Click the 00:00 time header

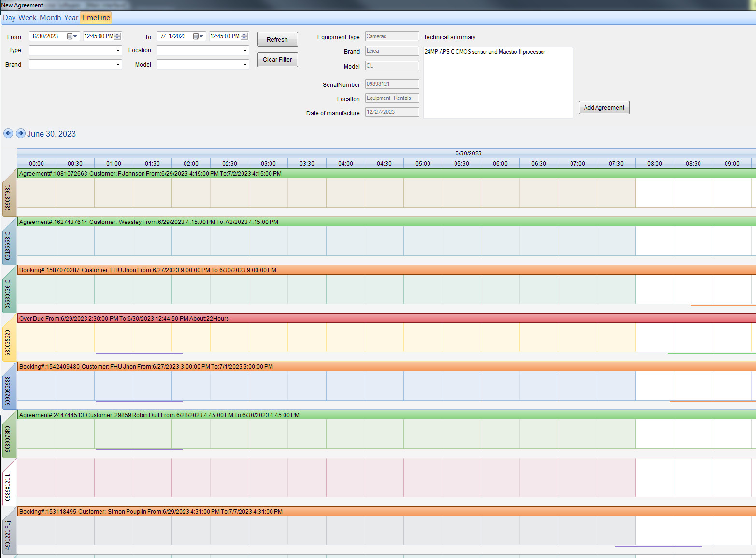pyautogui.click(x=37, y=164)
